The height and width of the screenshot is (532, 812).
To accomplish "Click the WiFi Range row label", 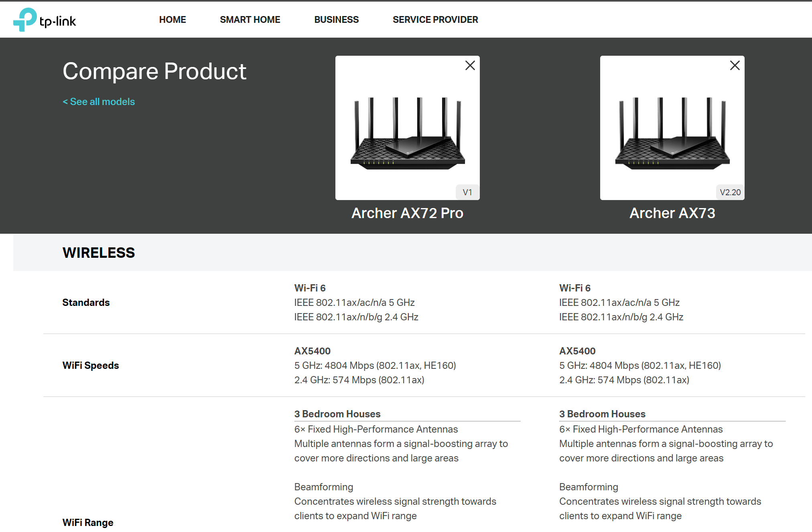I will point(88,523).
